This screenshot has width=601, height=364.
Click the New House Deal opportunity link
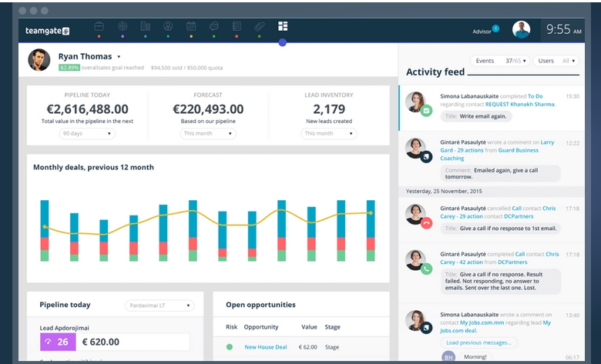(x=265, y=347)
